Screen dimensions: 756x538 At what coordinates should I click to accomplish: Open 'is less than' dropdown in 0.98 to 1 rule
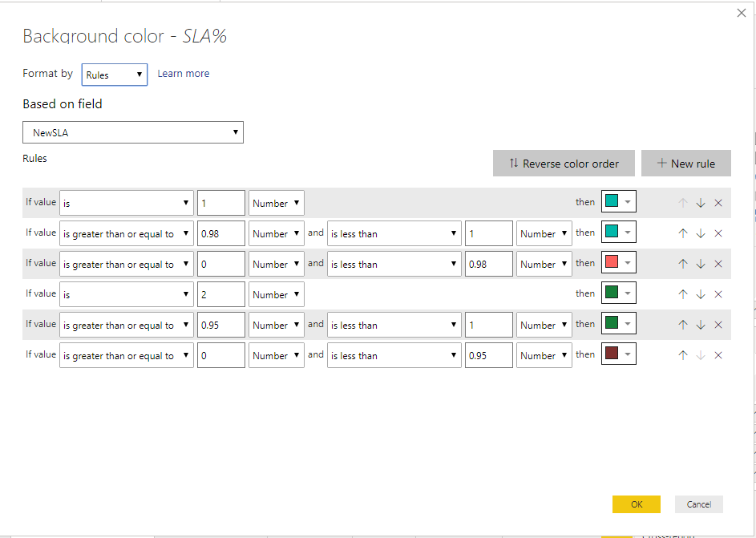point(394,233)
